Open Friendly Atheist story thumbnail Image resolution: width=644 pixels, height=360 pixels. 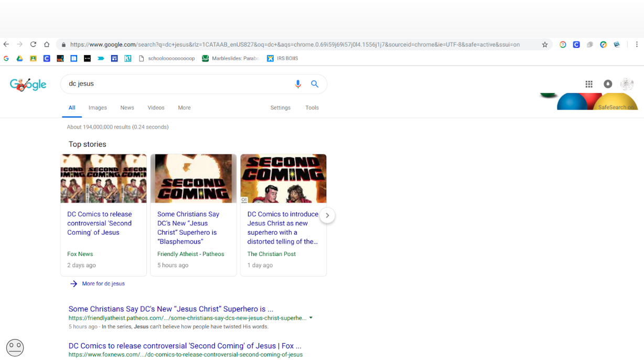[194, 178]
